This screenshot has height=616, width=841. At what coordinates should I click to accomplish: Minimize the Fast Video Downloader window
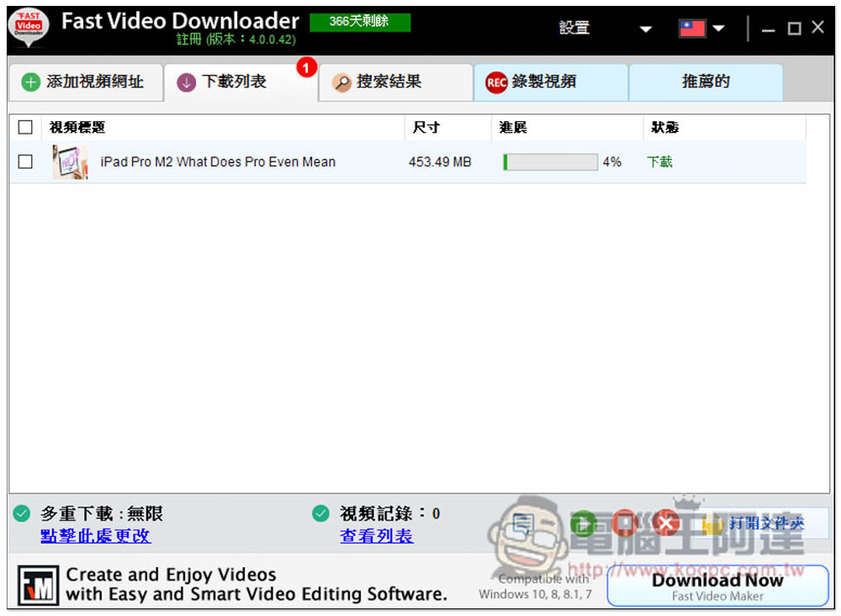(768, 29)
